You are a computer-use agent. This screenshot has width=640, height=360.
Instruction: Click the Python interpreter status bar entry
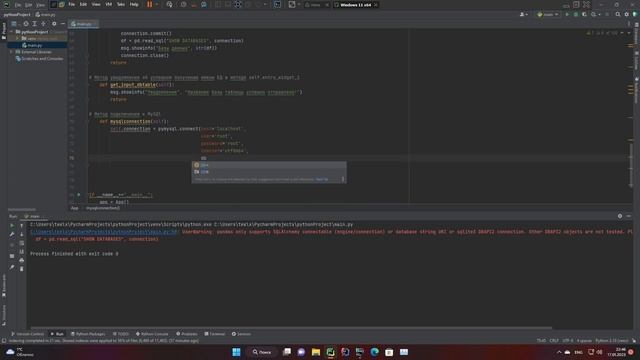click(611, 340)
